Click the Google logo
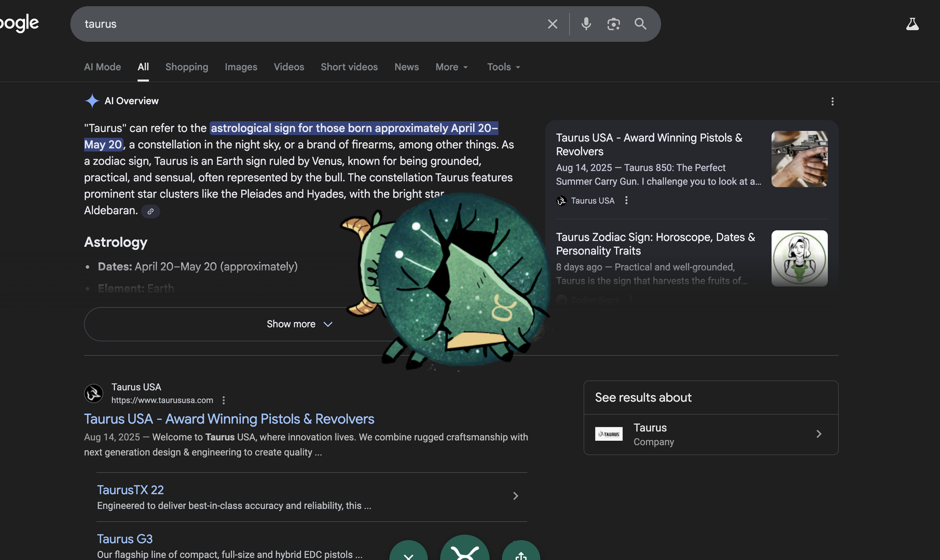The height and width of the screenshot is (560, 940). [x=19, y=23]
